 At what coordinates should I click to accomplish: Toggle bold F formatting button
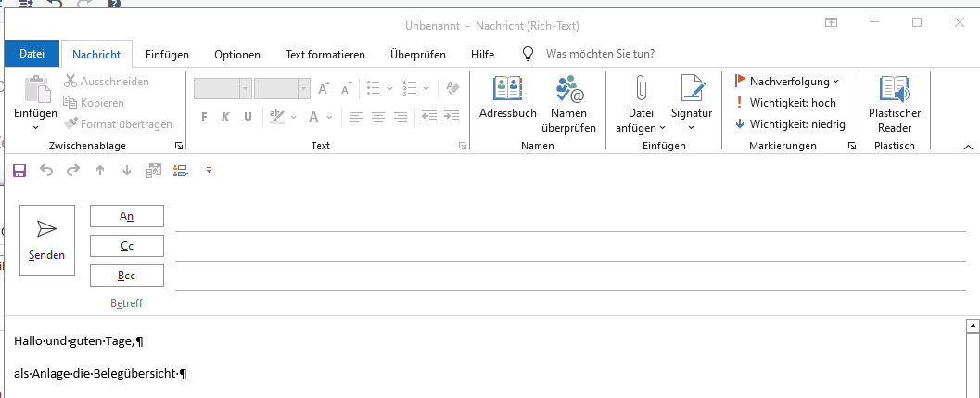[204, 117]
